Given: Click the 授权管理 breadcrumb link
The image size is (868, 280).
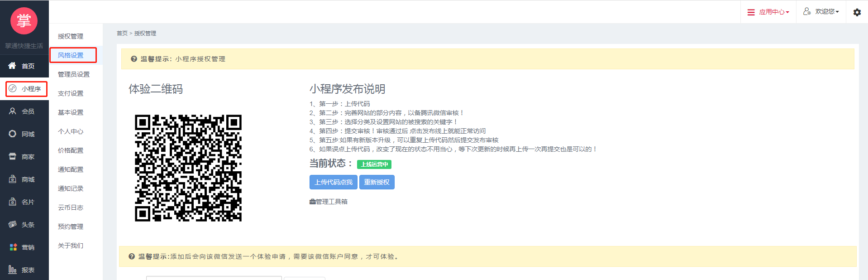Looking at the screenshot, I should point(145,34).
